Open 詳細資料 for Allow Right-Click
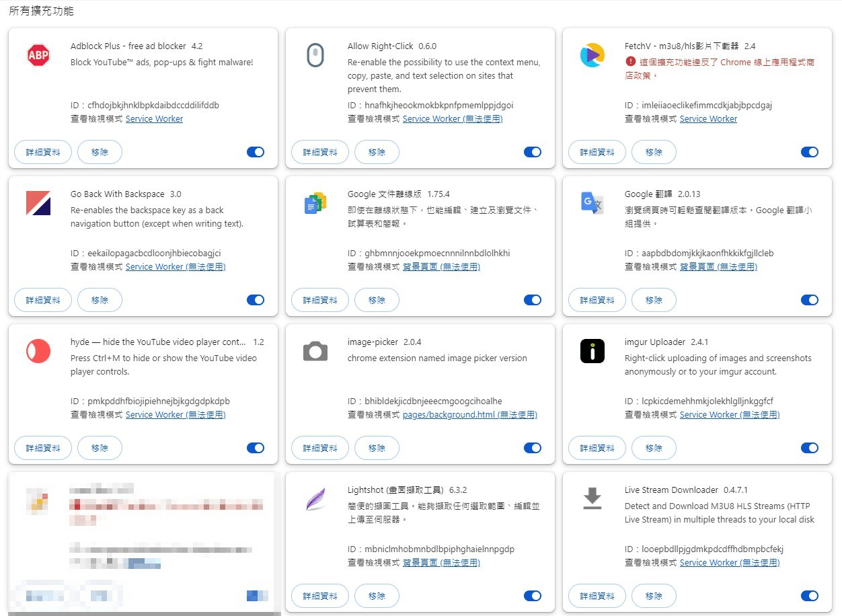Viewport: 842px width, 616px height. (319, 152)
